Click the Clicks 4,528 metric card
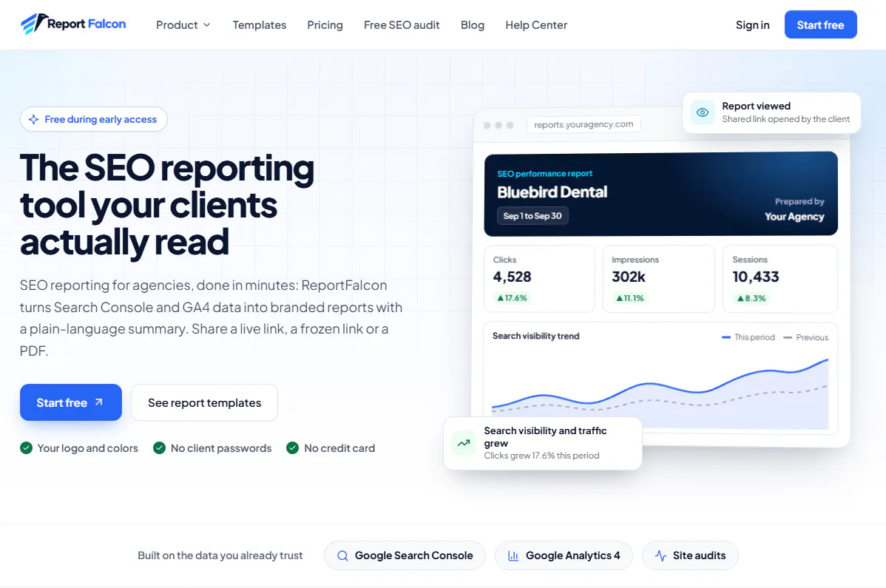 [539, 278]
